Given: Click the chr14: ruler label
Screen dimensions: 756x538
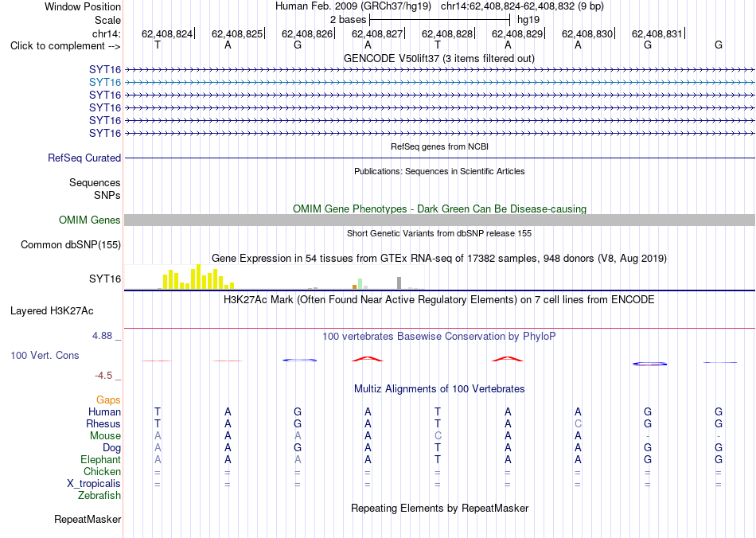Looking at the screenshot, I should pyautogui.click(x=106, y=33).
